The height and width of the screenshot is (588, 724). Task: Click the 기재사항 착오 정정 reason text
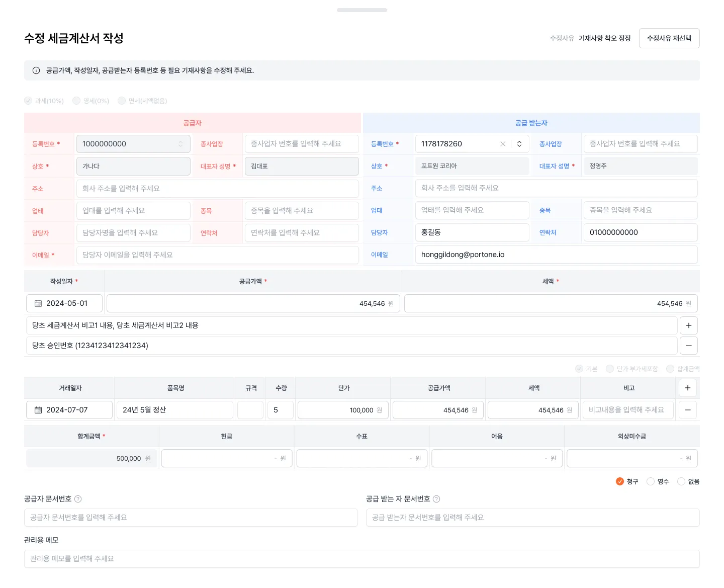pyautogui.click(x=605, y=38)
